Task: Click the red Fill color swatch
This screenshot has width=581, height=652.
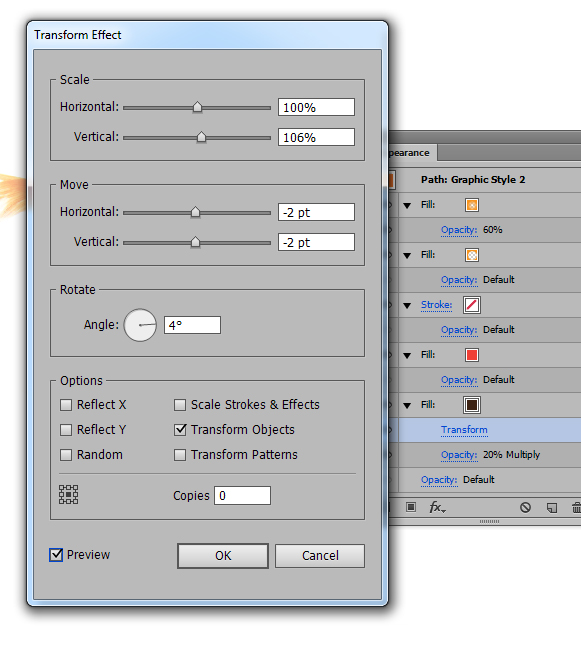Action: click(x=472, y=355)
